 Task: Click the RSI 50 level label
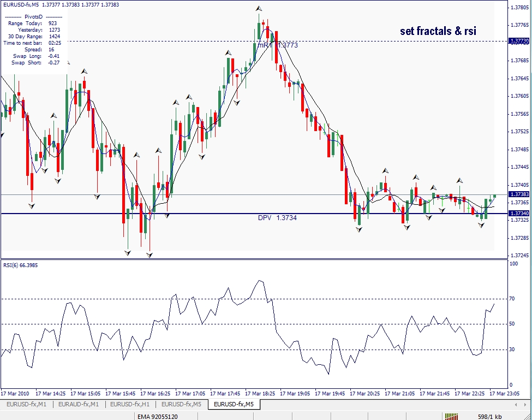pyautogui.click(x=512, y=324)
